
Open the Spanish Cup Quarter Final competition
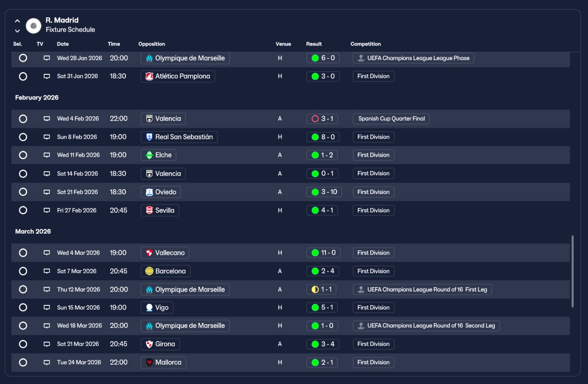[x=391, y=119]
